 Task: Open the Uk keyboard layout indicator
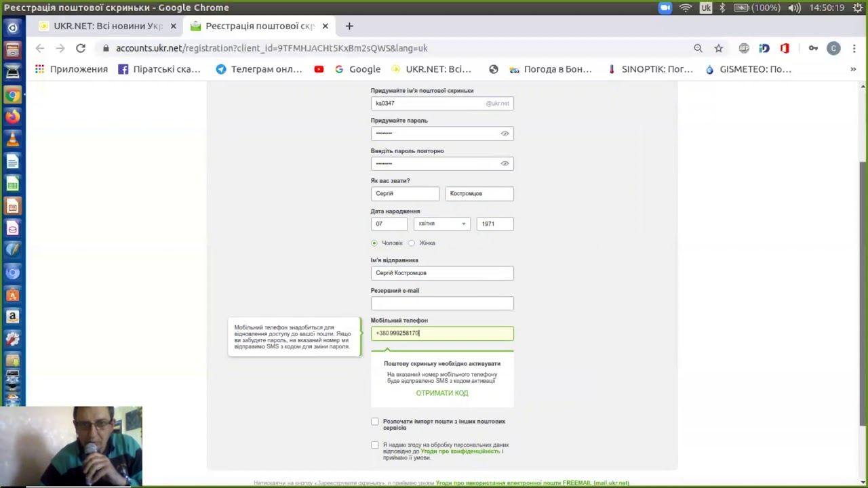coord(706,7)
